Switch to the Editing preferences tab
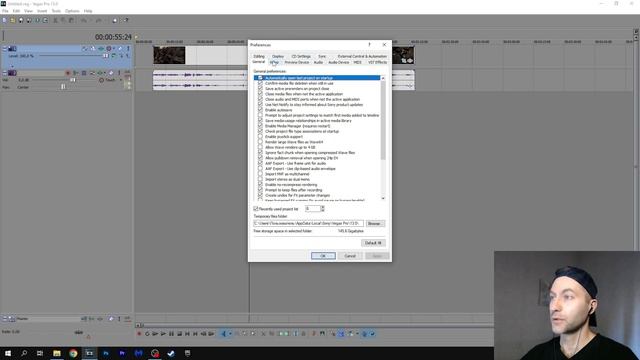Screen dimensions: 640x360 pyautogui.click(x=259, y=56)
